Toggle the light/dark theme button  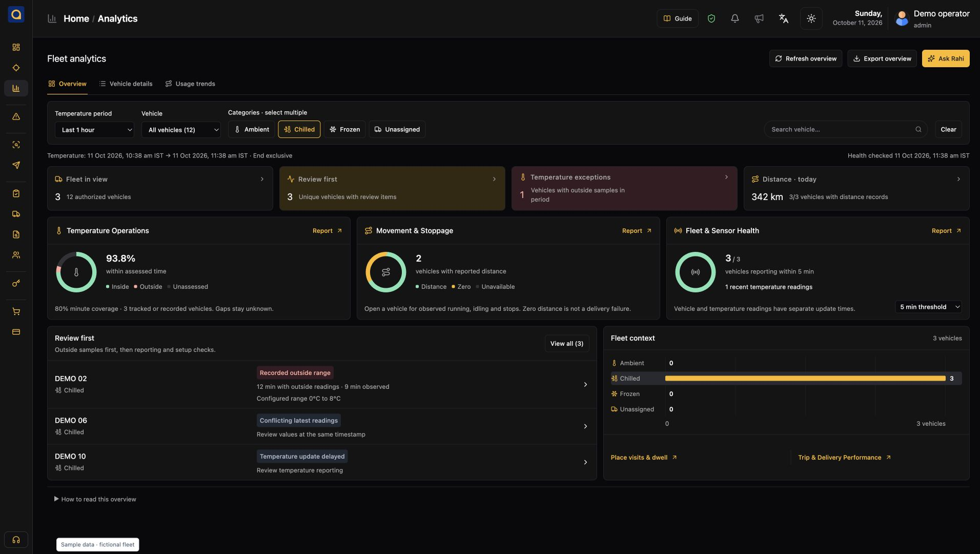811,18
